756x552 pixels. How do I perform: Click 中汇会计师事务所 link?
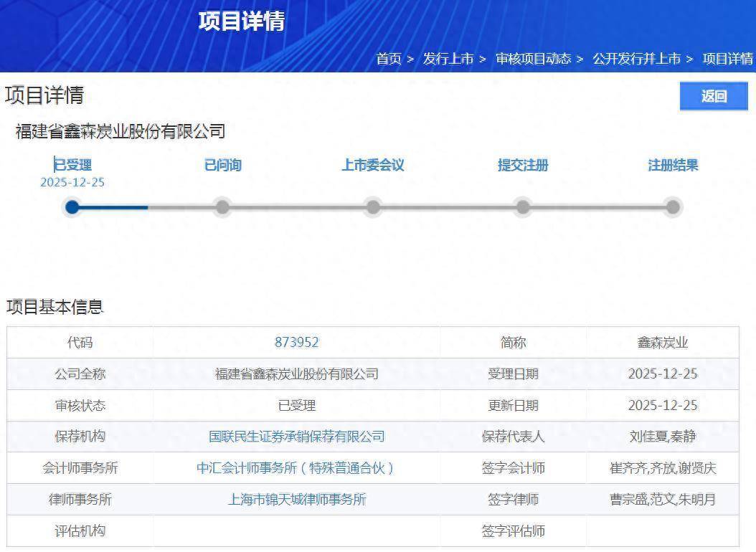click(296, 468)
